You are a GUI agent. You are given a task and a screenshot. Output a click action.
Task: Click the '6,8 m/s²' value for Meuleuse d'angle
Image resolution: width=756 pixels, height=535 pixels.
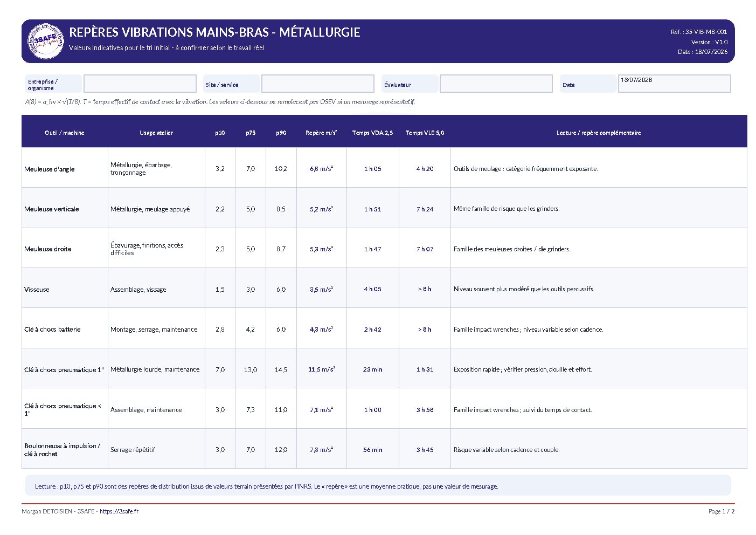[321, 169]
